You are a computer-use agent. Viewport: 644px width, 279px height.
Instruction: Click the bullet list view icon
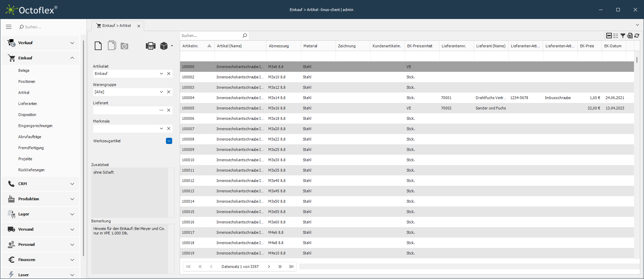(616, 36)
